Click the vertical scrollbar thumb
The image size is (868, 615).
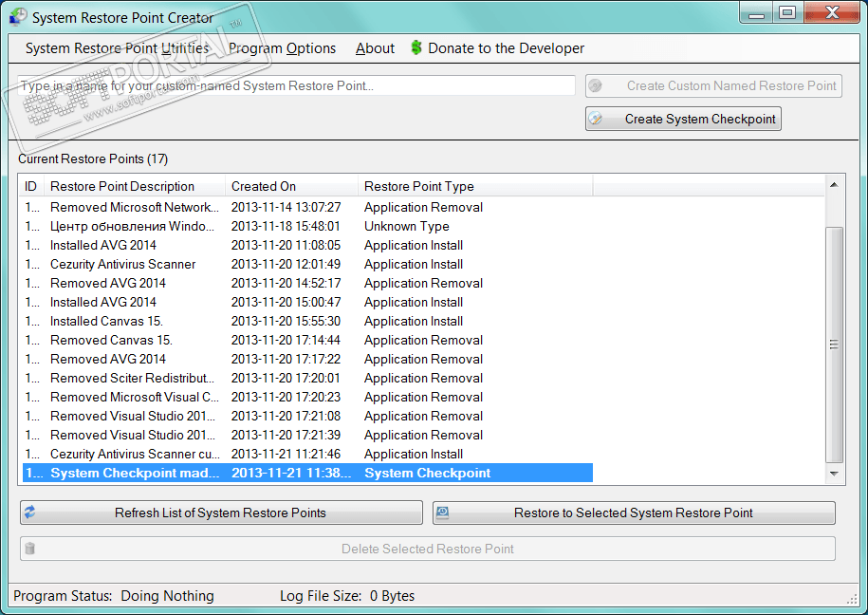[834, 345]
